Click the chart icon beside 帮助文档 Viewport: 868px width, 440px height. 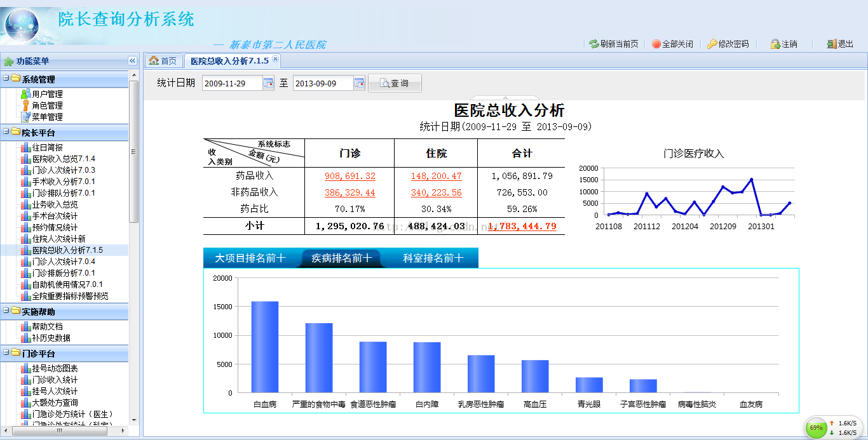pyautogui.click(x=25, y=326)
